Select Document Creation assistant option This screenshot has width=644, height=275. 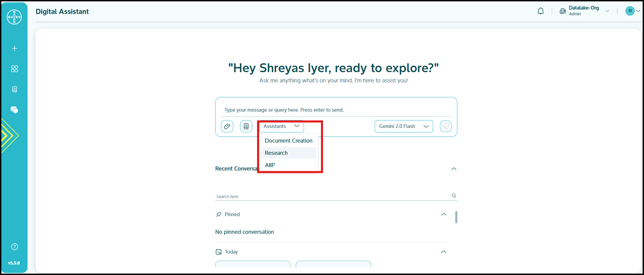click(288, 141)
